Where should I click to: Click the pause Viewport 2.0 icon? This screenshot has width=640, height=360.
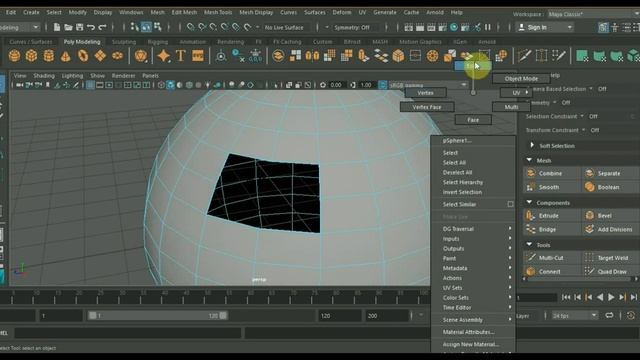point(488,27)
